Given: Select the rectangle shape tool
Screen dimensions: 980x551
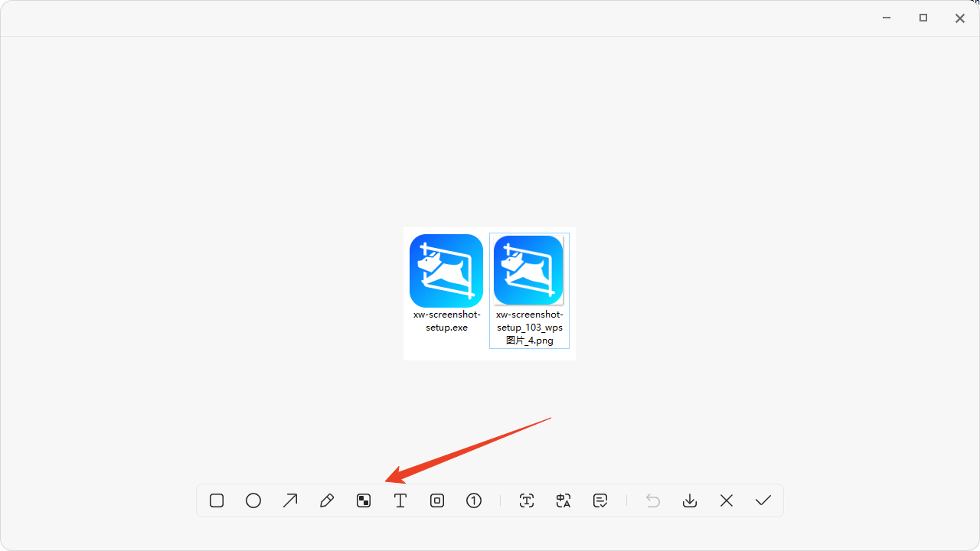Looking at the screenshot, I should 217,500.
